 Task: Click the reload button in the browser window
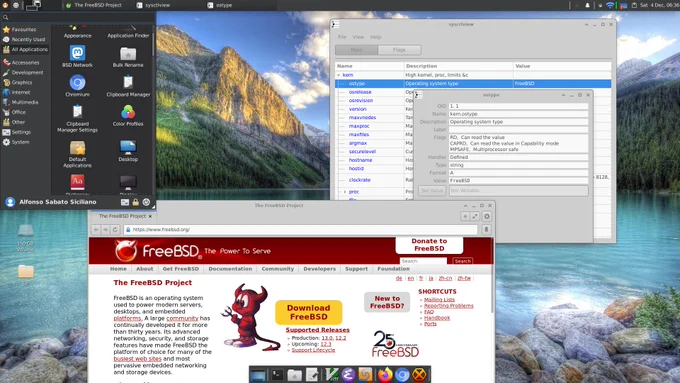coord(115,229)
